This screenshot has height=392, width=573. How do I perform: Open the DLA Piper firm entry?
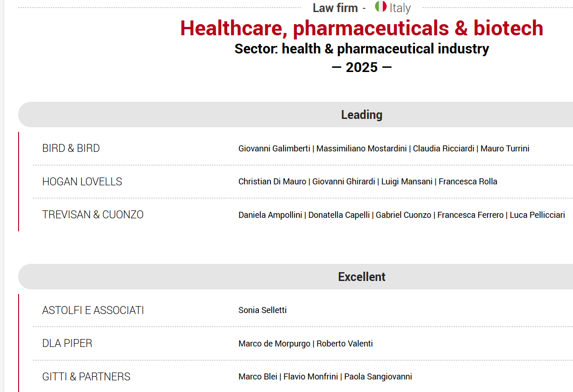[67, 343]
